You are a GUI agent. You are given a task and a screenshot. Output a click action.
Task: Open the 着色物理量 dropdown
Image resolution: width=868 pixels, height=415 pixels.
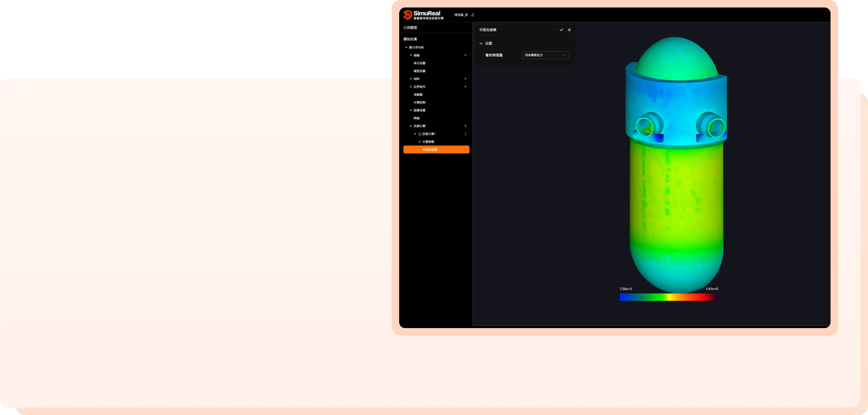545,55
